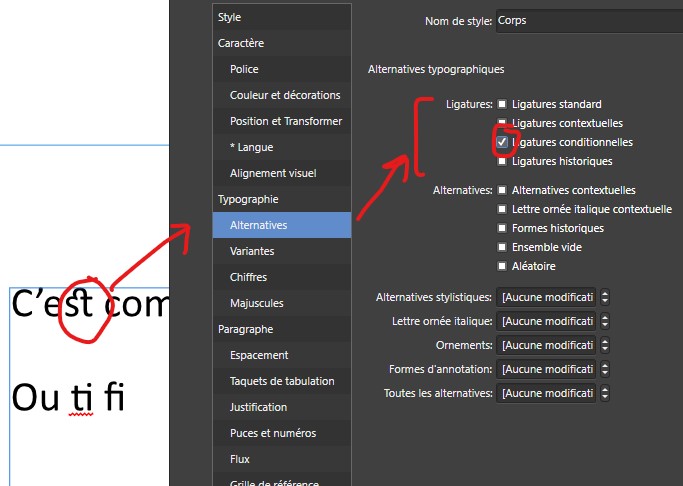Open Taquets de tabulation settings

pyautogui.click(x=282, y=381)
